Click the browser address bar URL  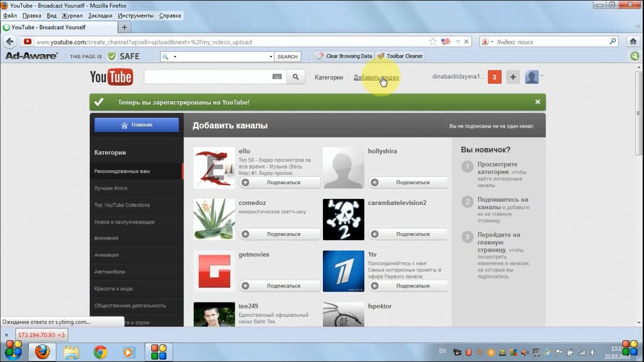[144, 42]
